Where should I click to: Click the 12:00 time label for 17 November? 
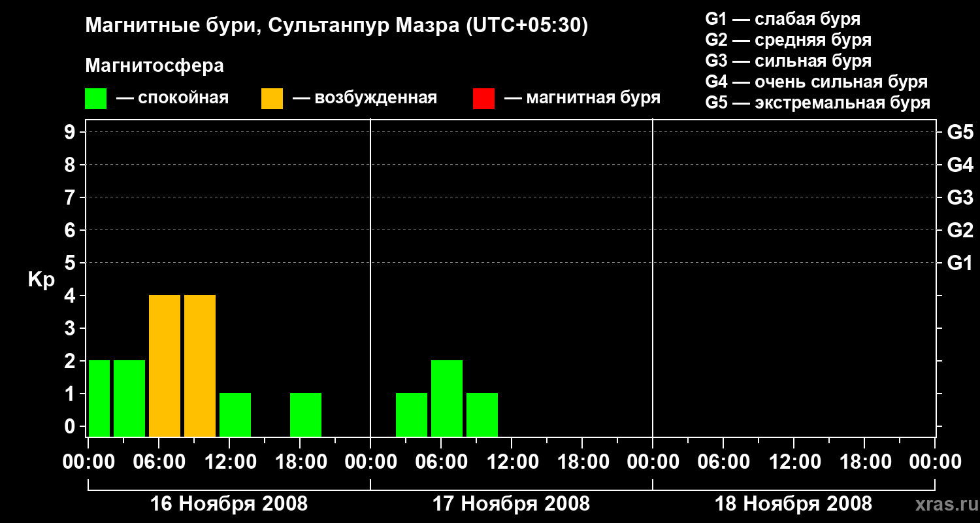(x=512, y=462)
